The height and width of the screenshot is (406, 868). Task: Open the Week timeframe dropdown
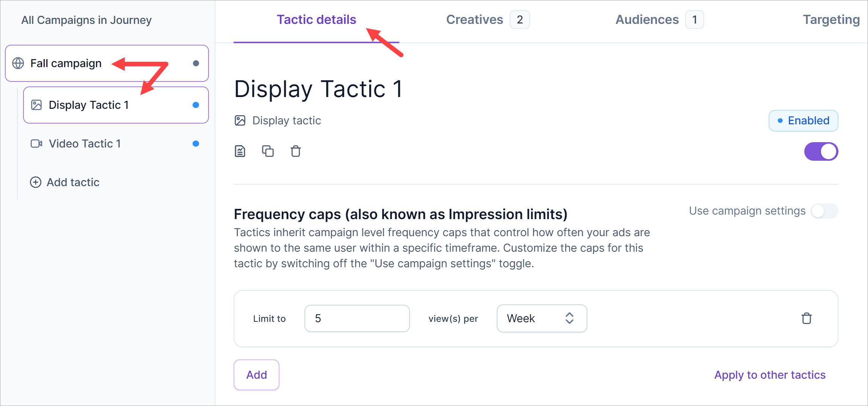(x=542, y=318)
